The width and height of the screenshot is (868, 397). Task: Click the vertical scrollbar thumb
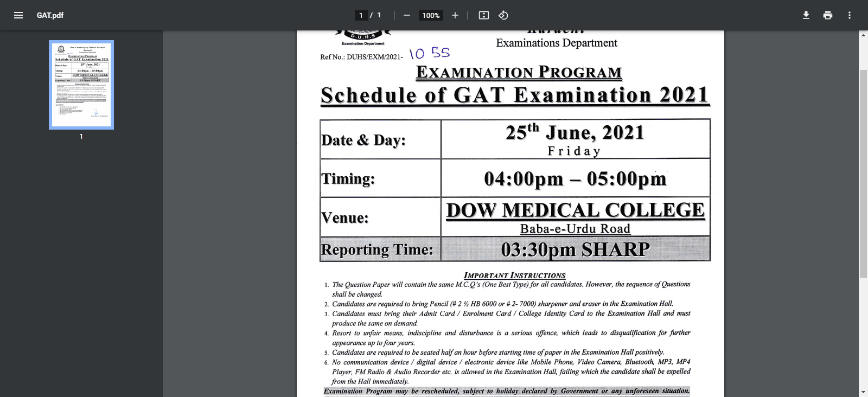coord(863,175)
